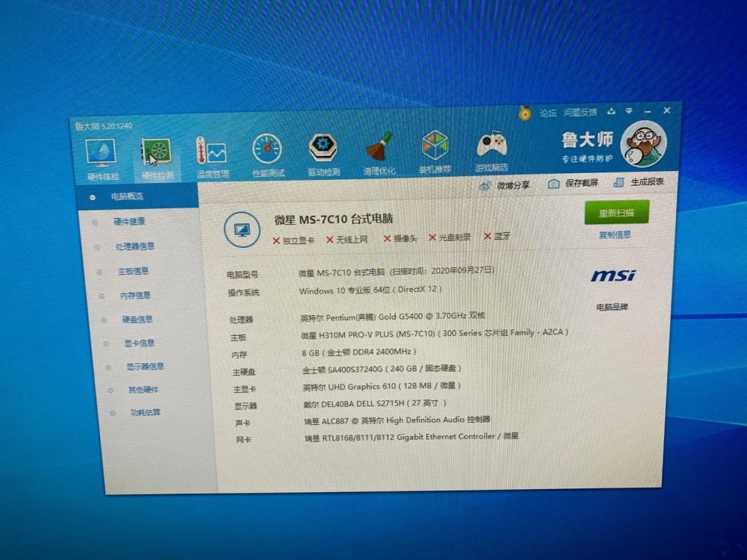Click the 保存截屏 camera icon
Image resolution: width=747 pixels, height=560 pixels.
[x=554, y=183]
